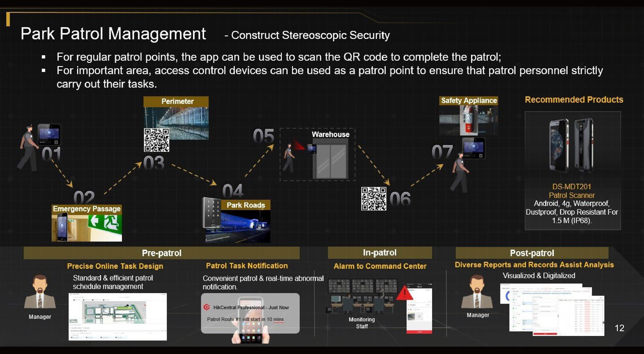Select the In-patrol header bar
Viewport: 644px width, 354px height.
click(x=380, y=253)
